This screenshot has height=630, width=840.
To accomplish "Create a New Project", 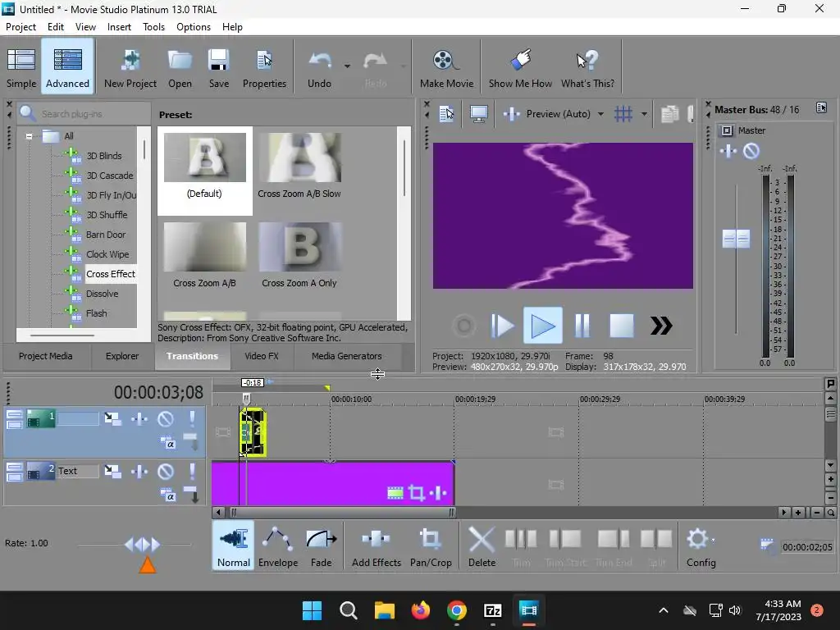I will tap(130, 67).
